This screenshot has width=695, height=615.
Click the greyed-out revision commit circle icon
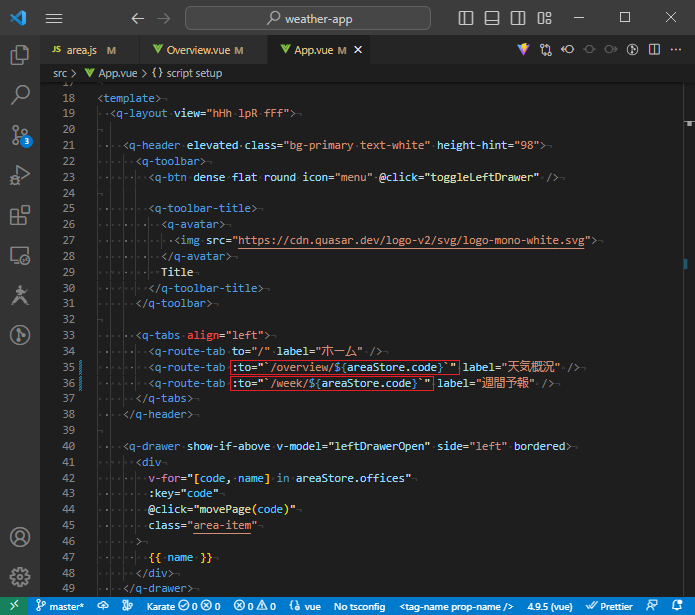(589, 50)
